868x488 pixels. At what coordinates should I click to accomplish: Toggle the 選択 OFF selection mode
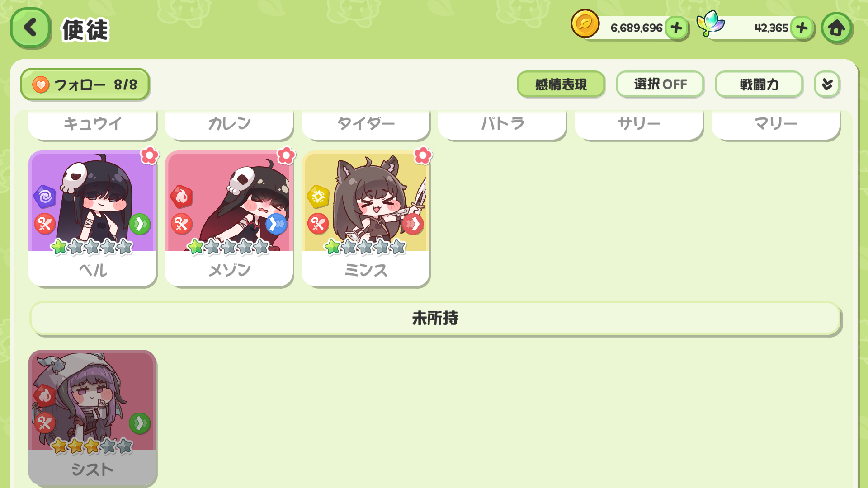(x=660, y=84)
